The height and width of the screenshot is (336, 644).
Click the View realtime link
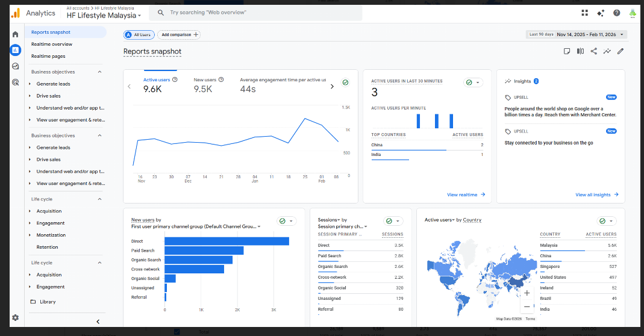point(466,195)
